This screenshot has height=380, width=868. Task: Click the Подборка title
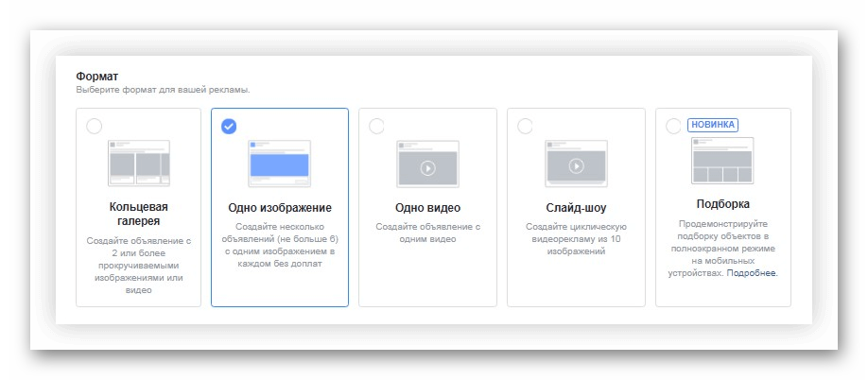tap(723, 204)
